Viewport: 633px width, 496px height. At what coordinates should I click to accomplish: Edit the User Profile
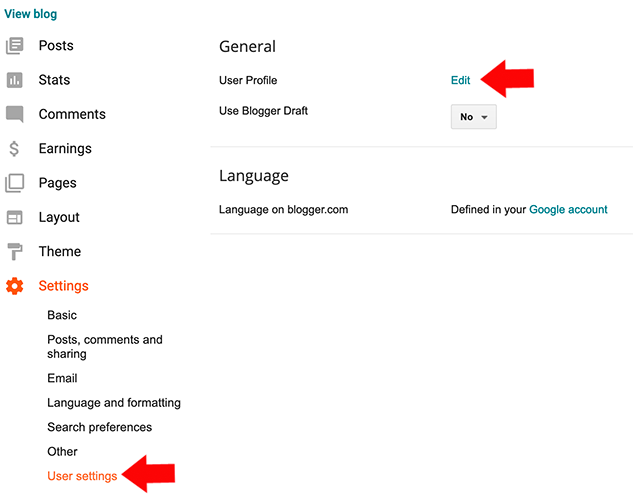click(x=460, y=80)
